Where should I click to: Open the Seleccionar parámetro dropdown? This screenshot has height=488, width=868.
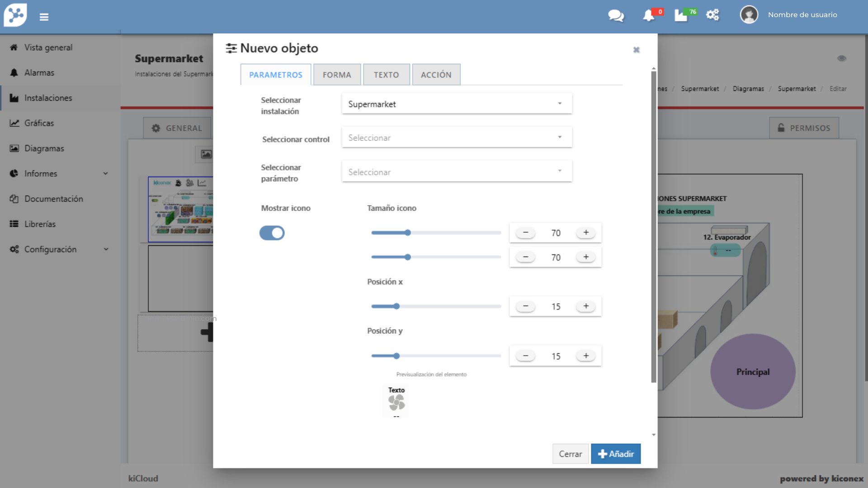[x=457, y=172]
